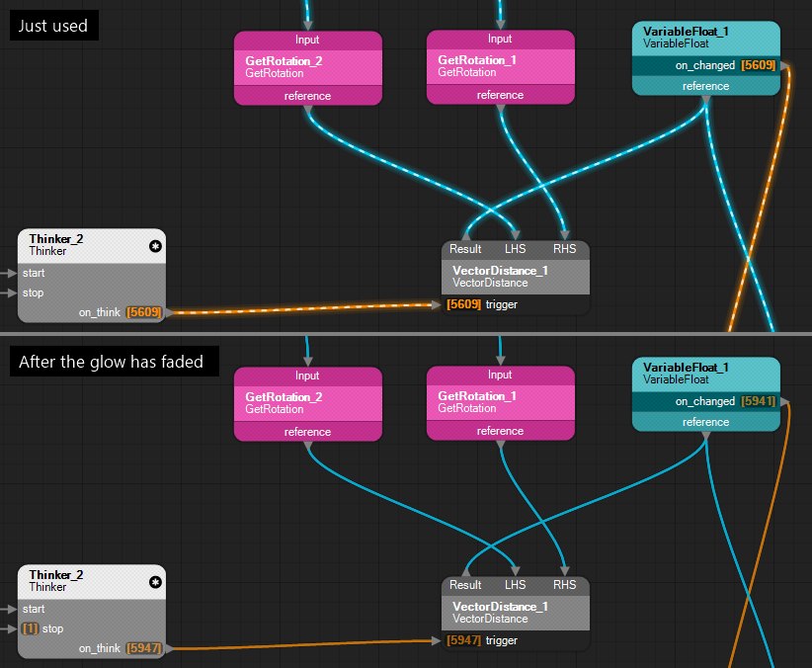This screenshot has height=668, width=812.
Task: Click the start input of Thinker_2 in the faded-glow view
Action: [34, 609]
